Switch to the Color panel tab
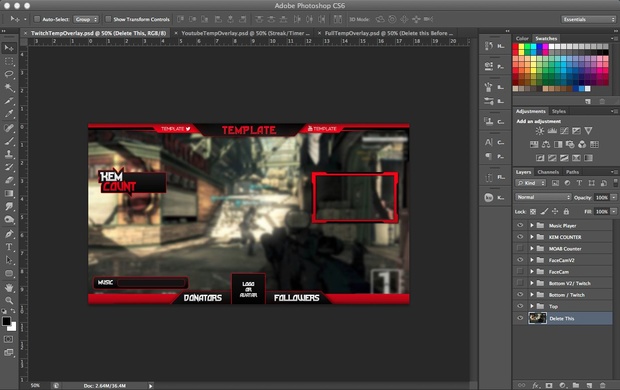Screen dimensions: 620x390 522,38
